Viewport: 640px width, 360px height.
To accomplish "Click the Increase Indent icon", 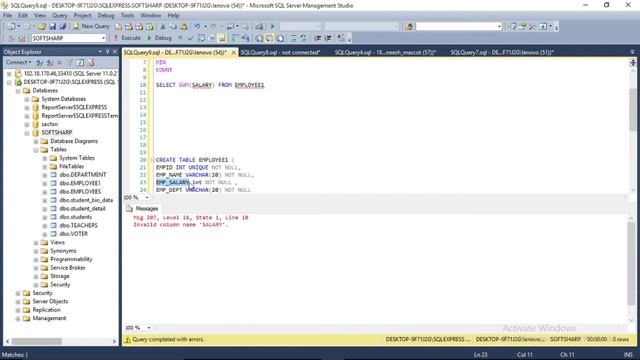I will (x=328, y=38).
